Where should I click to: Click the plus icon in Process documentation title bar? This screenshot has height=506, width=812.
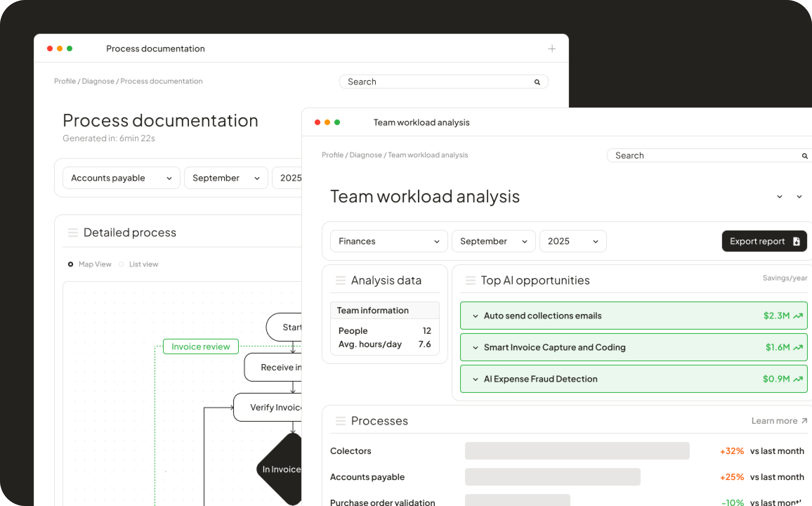tap(552, 49)
